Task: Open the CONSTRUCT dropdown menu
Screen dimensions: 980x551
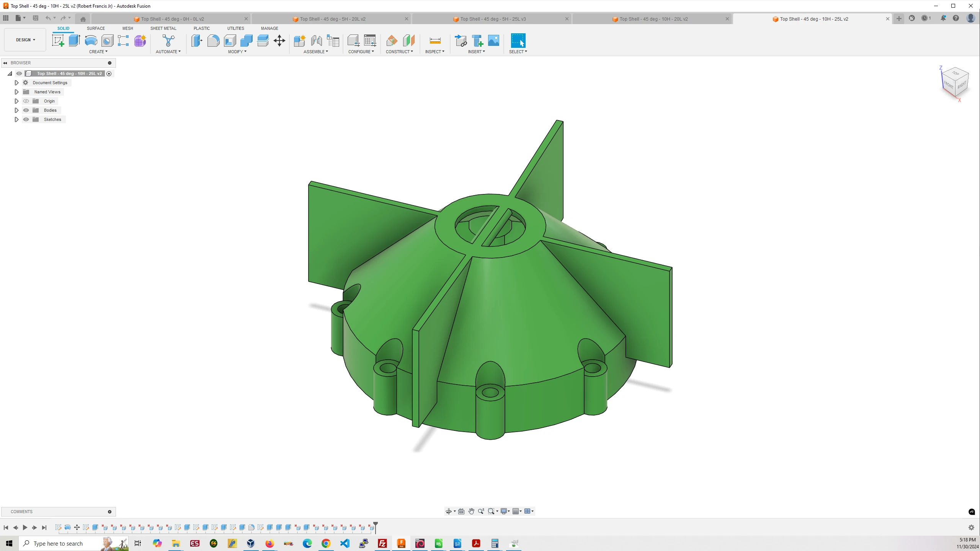Action: point(399,52)
